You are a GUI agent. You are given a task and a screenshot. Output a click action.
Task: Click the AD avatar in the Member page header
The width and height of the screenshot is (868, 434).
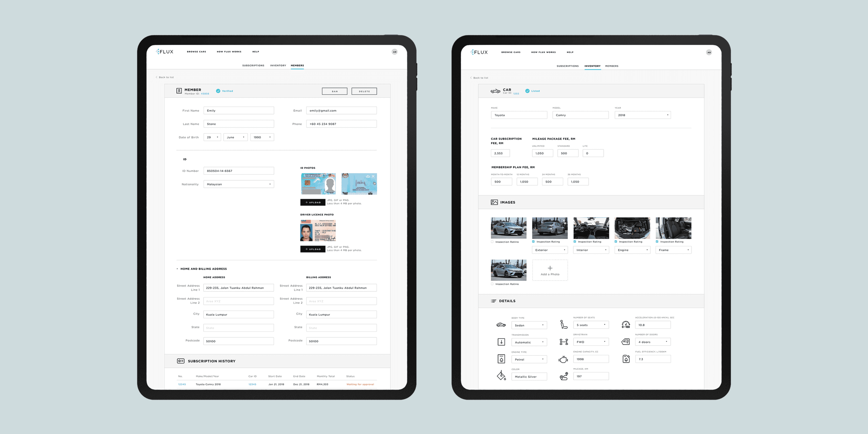[x=395, y=52]
